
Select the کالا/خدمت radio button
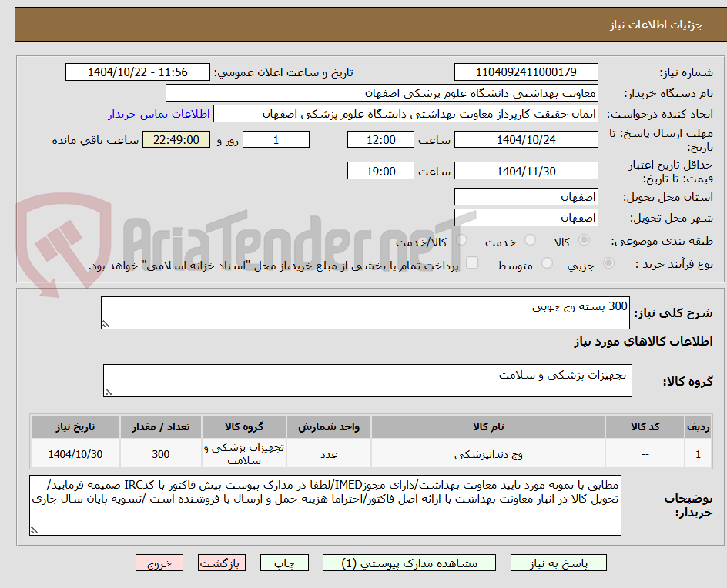pyautogui.click(x=461, y=240)
